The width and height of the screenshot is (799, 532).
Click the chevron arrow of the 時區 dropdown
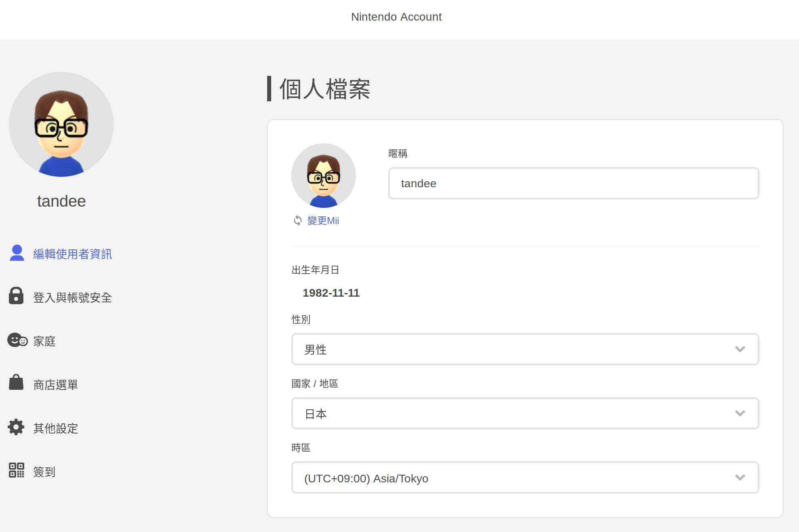(740, 478)
